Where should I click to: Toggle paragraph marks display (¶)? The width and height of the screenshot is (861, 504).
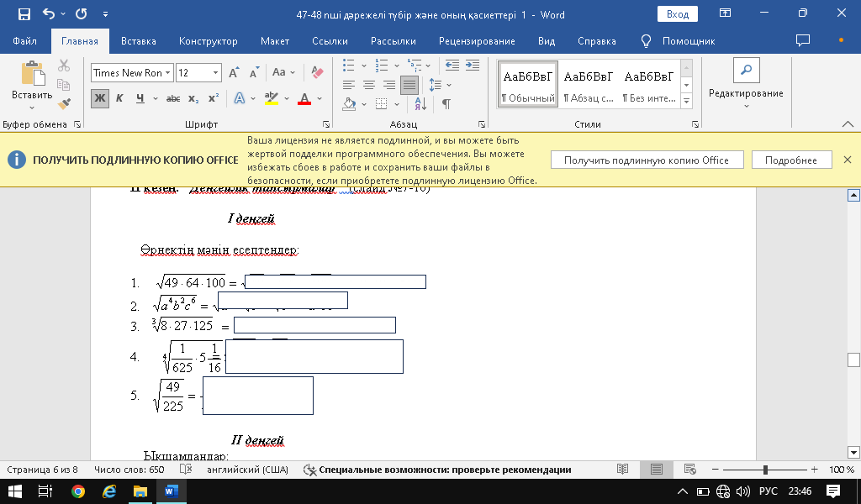click(x=446, y=103)
